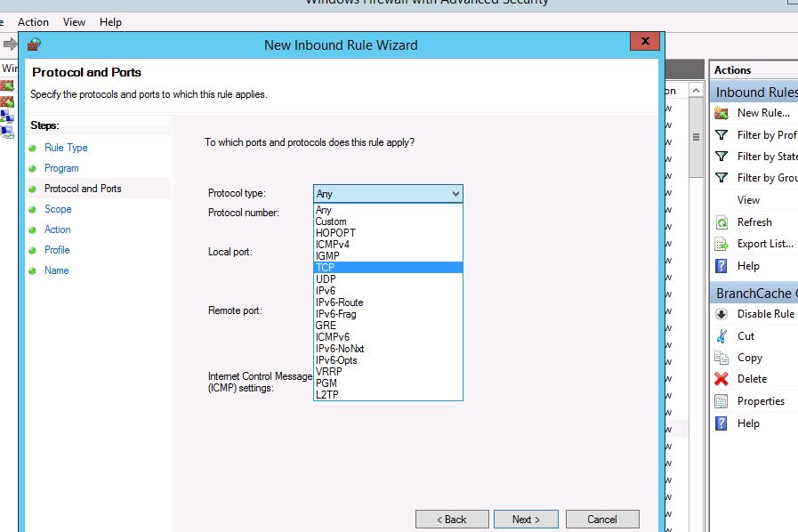Image resolution: width=798 pixels, height=532 pixels.
Task: Click the Export List icon
Action: click(721, 244)
